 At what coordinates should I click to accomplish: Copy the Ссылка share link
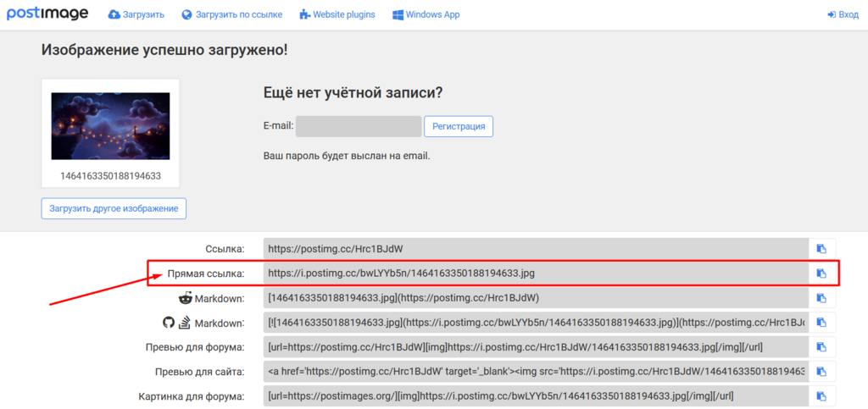[821, 249]
